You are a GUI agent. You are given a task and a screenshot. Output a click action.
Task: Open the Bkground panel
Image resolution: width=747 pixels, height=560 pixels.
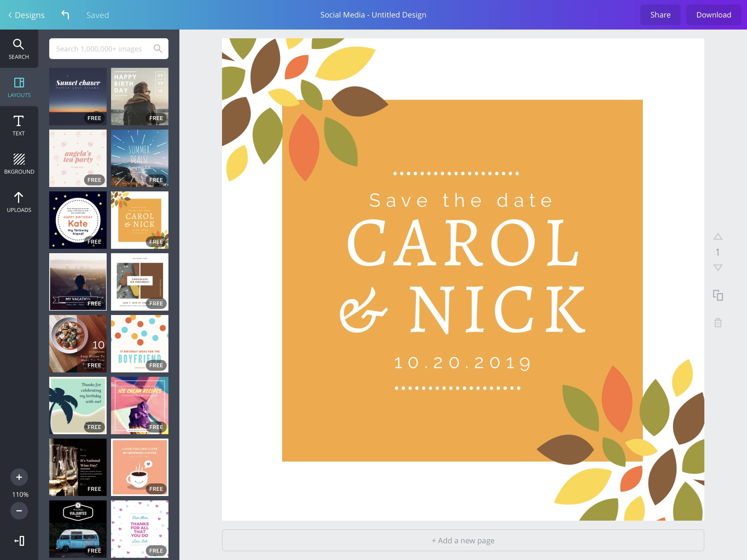(19, 163)
